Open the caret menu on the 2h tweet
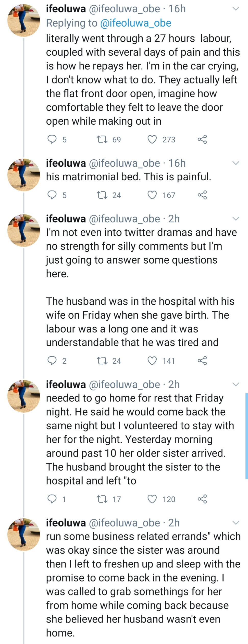 [x=236, y=219]
